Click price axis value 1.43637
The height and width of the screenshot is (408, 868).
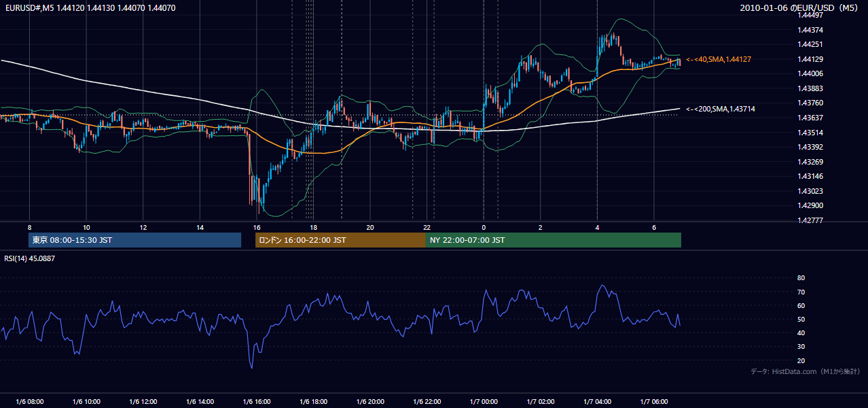tap(810, 118)
